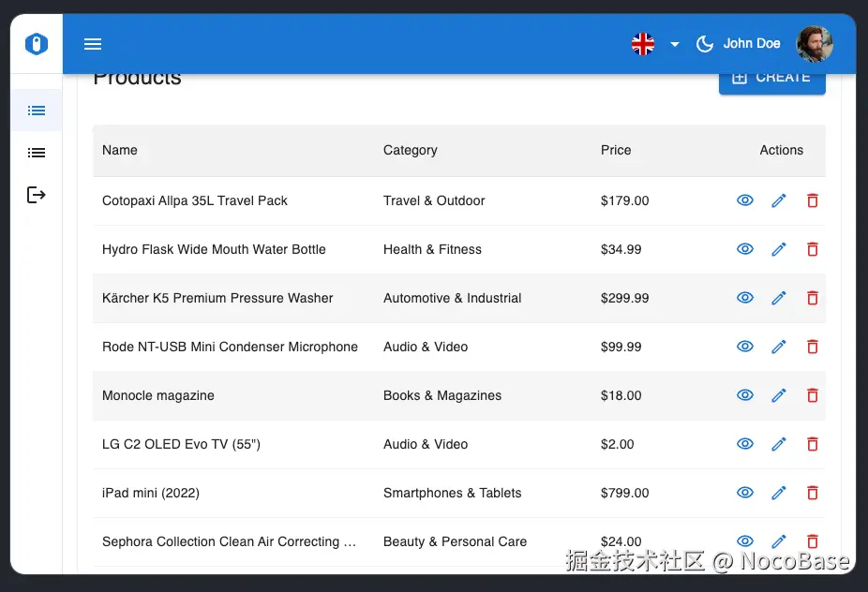Click the blue hexagon app logo
Viewport: 868px width, 592px height.
(x=37, y=44)
